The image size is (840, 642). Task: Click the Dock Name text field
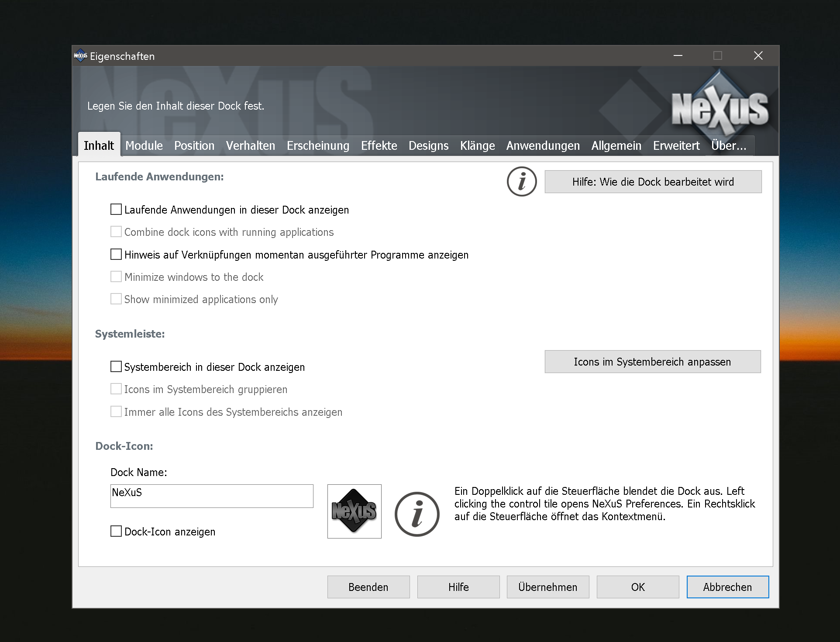[212, 496]
